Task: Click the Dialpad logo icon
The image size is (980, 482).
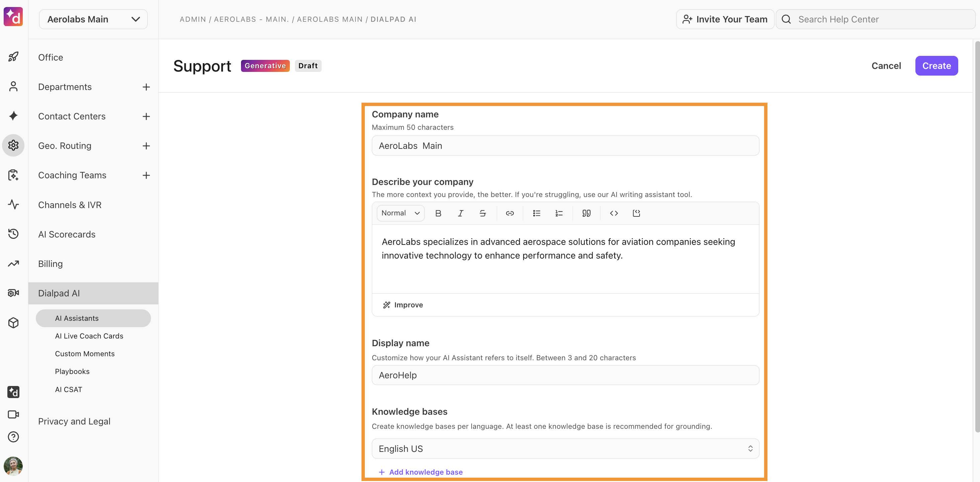Action: tap(13, 17)
